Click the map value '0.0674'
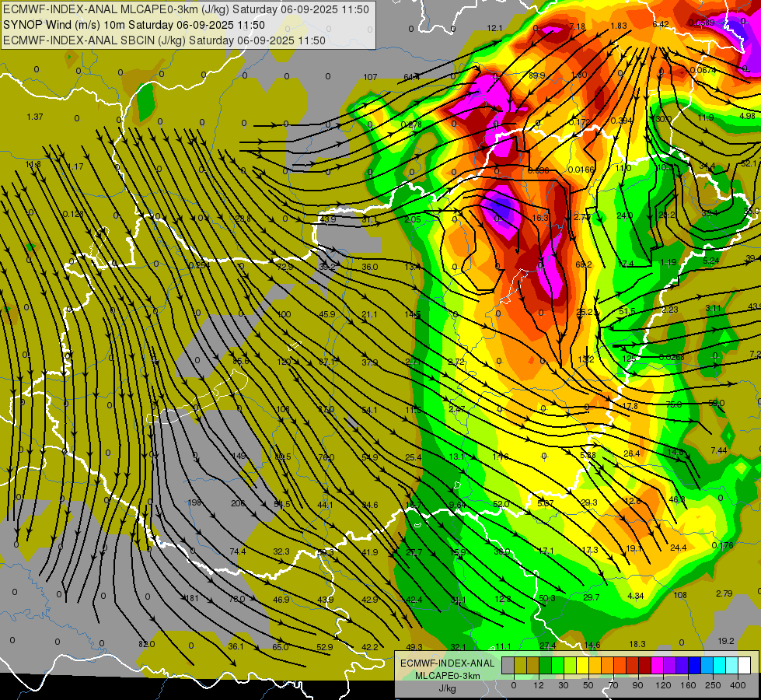Screen dimensions: 761x700 point(703,71)
